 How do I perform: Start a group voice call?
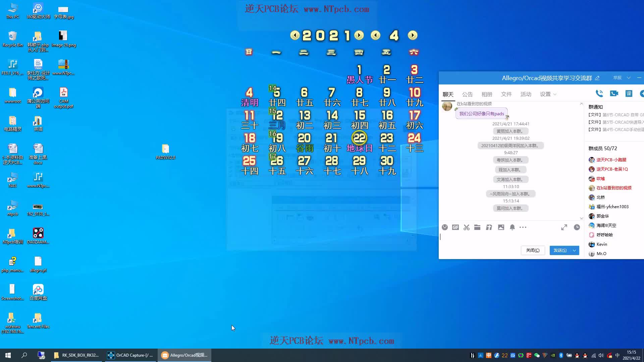click(599, 94)
